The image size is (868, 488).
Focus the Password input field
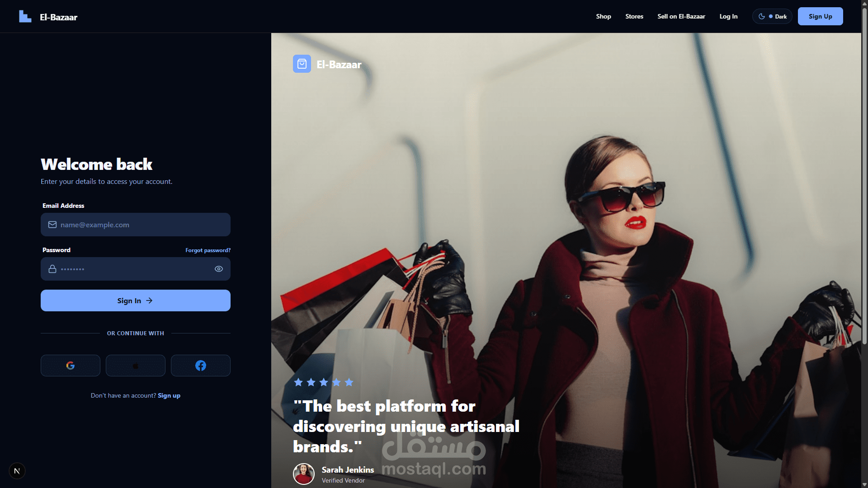coord(136,269)
